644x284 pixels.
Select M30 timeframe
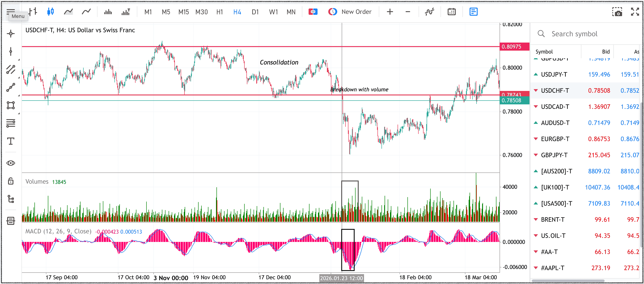pos(201,12)
